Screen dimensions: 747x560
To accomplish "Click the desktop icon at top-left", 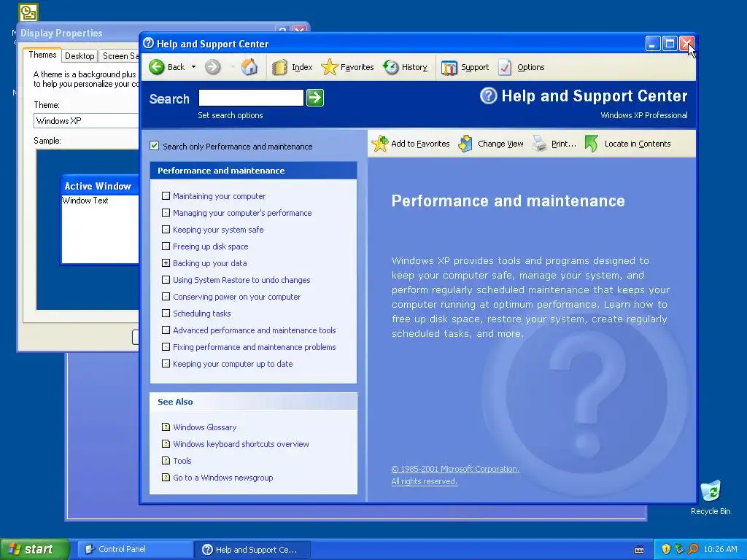I will pos(28,12).
